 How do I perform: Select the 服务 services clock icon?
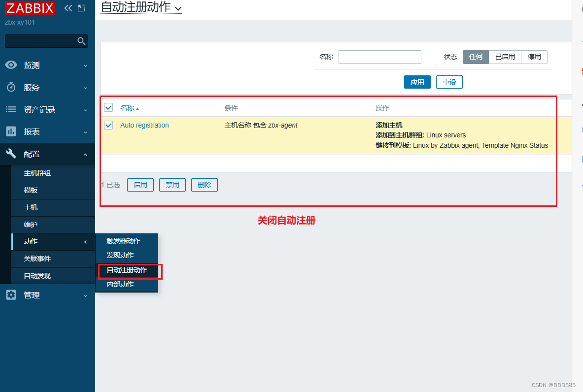(11, 87)
